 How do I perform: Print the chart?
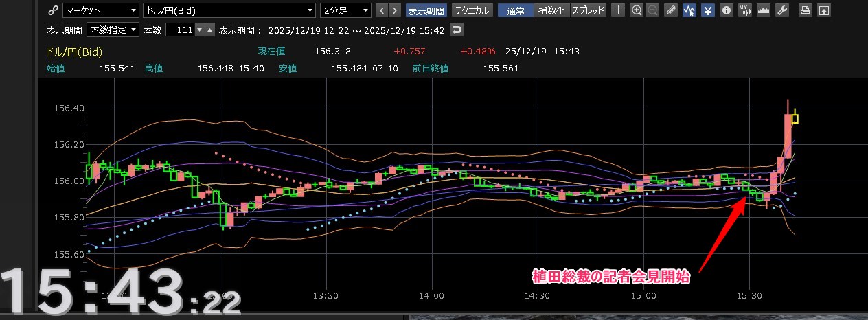tap(806, 10)
